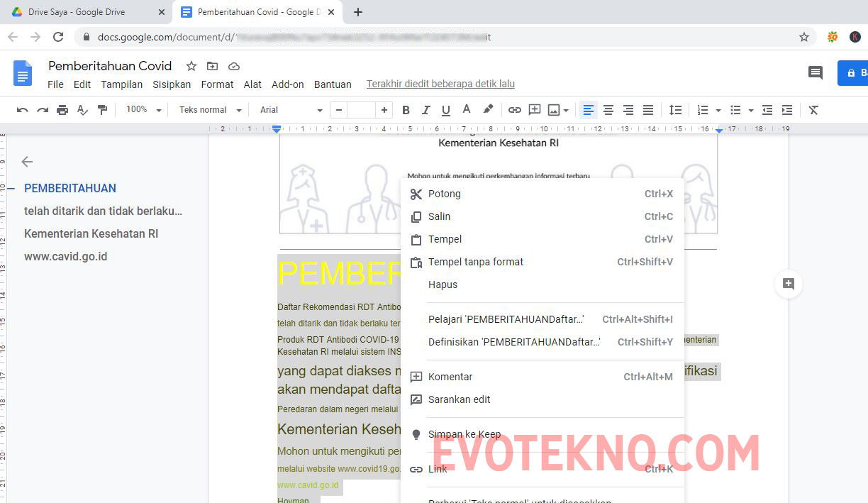
Task: Click the font size input box
Action: coord(362,110)
